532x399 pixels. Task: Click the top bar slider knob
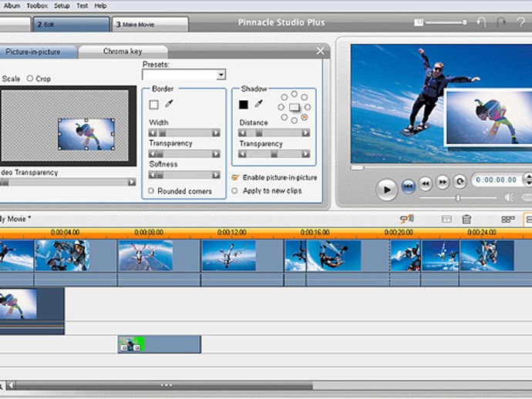[x=464, y=22]
